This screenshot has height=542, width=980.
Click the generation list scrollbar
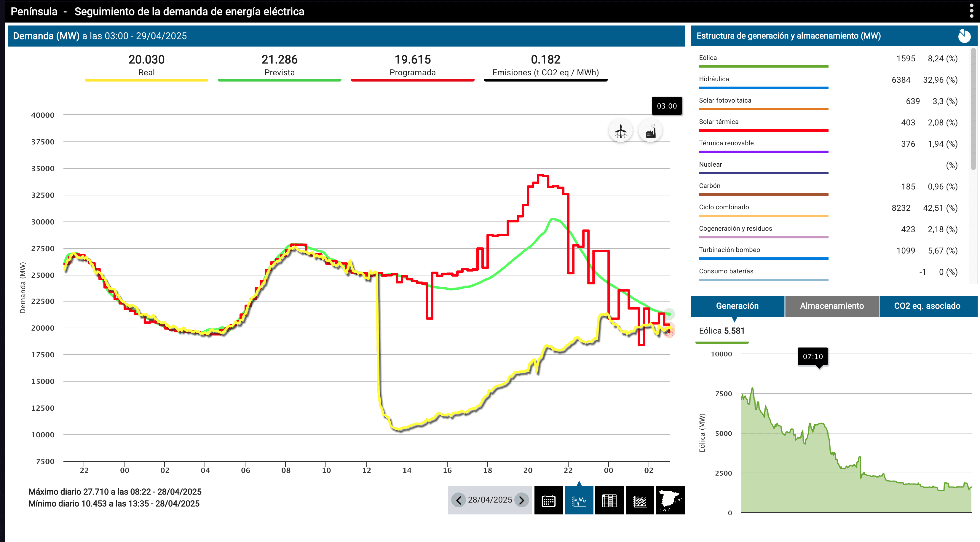click(x=973, y=109)
